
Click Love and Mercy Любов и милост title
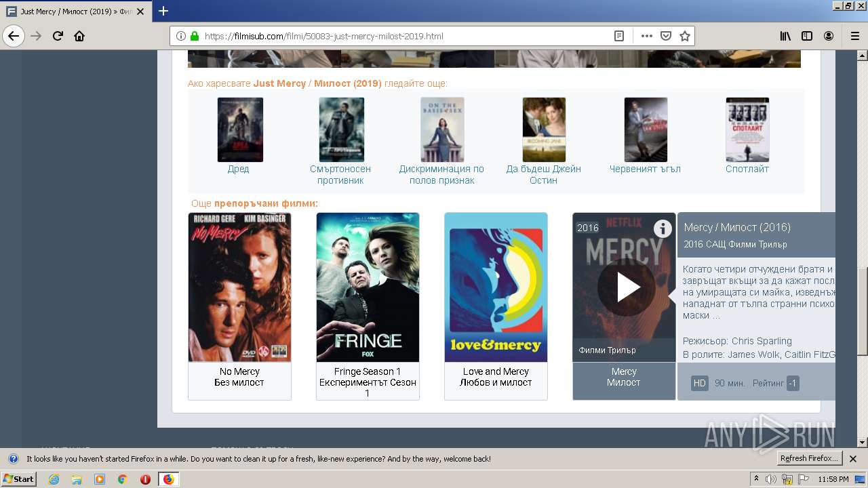tap(496, 377)
